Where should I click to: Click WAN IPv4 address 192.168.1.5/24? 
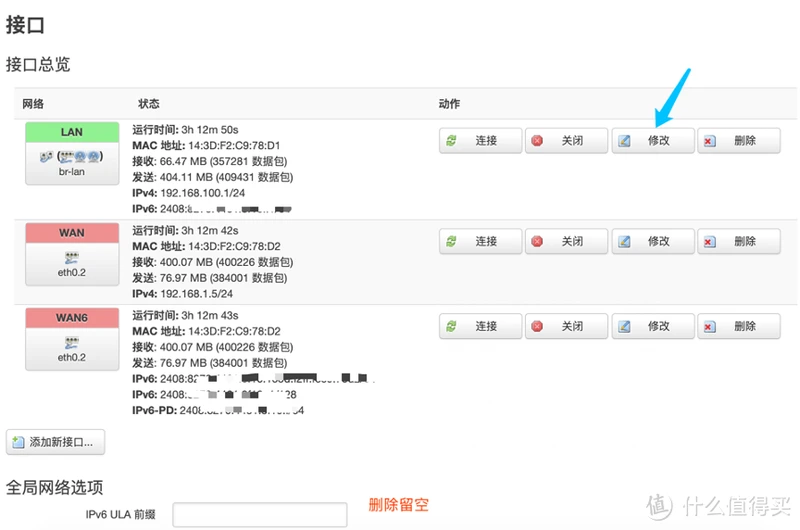click(196, 294)
